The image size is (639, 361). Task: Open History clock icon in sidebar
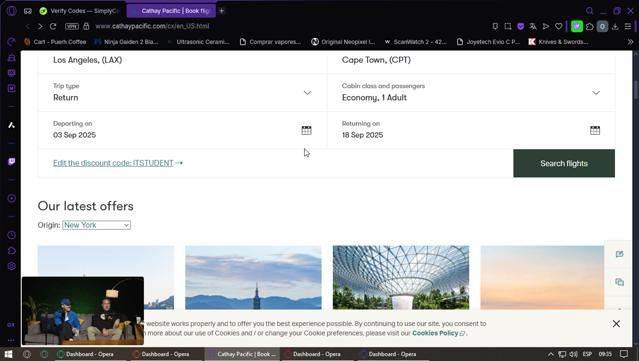pyautogui.click(x=11, y=235)
